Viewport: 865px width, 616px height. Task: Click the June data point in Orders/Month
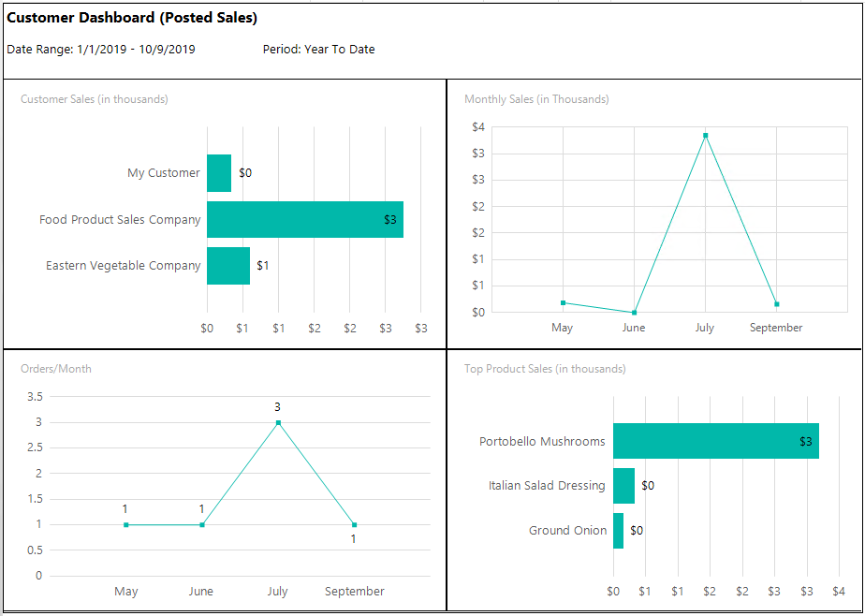tap(202, 525)
